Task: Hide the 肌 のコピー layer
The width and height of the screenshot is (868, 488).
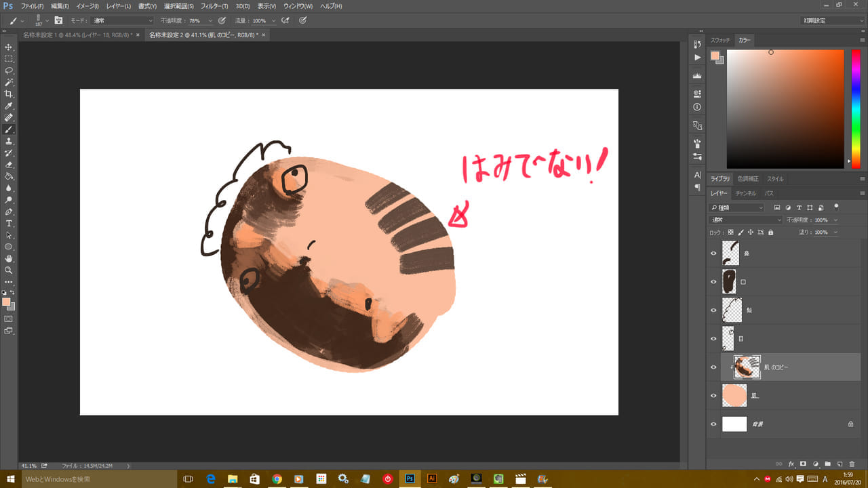Action: point(713,367)
